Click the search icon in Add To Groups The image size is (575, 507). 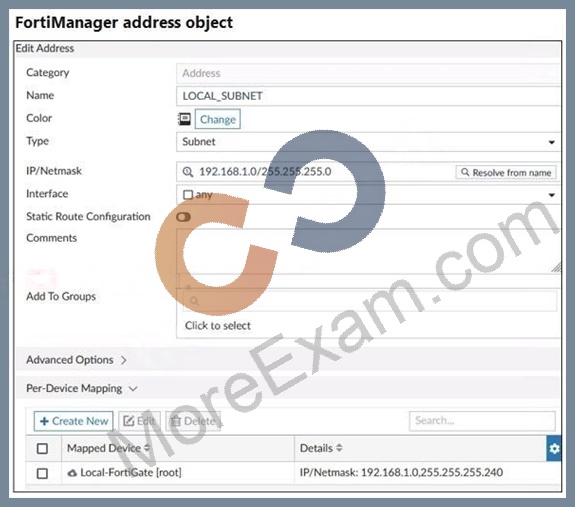pos(194,301)
